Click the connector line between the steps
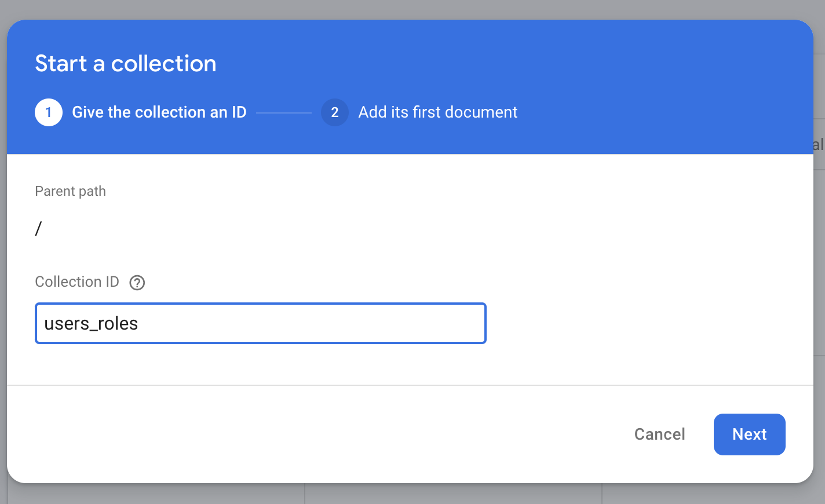This screenshot has width=825, height=504. pos(284,113)
